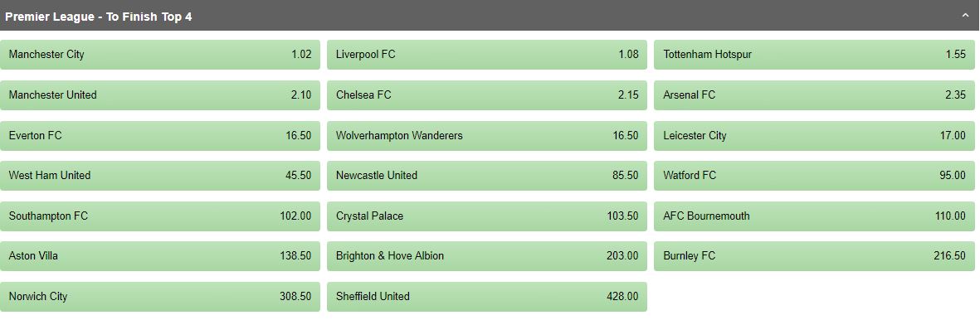Select Sheffield United at 428.00
980x320 pixels.
point(487,297)
